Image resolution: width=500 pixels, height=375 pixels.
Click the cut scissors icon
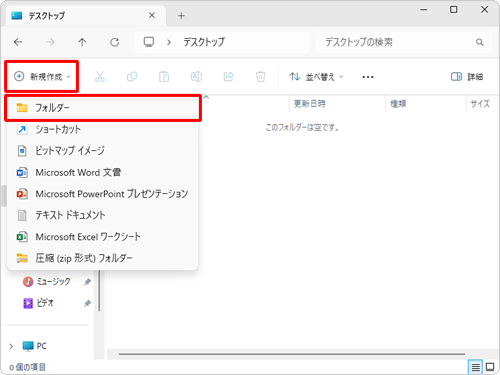pos(100,77)
